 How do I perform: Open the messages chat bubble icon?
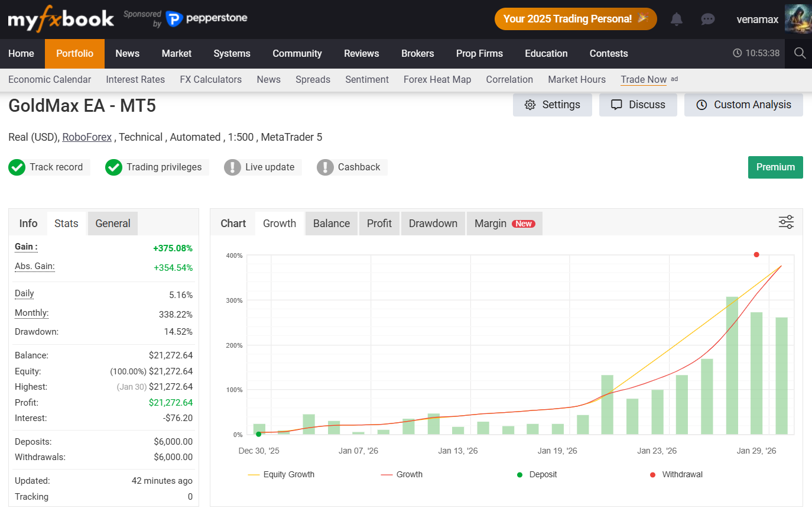(708, 19)
